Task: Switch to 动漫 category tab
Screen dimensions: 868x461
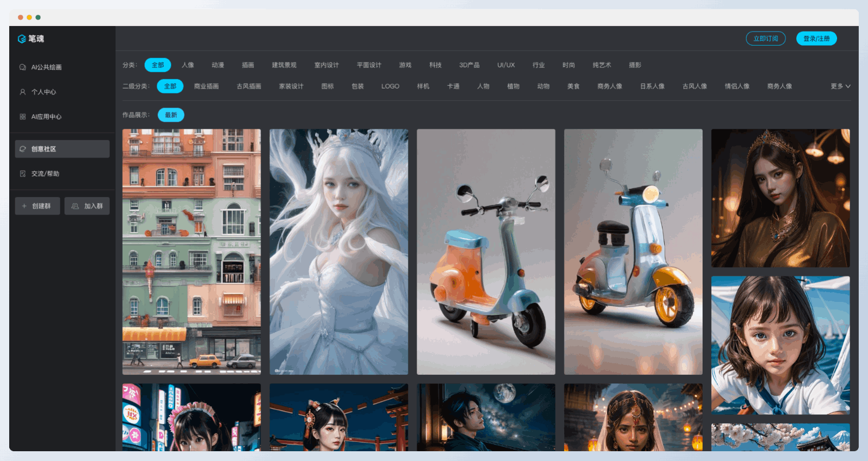Action: pos(218,65)
